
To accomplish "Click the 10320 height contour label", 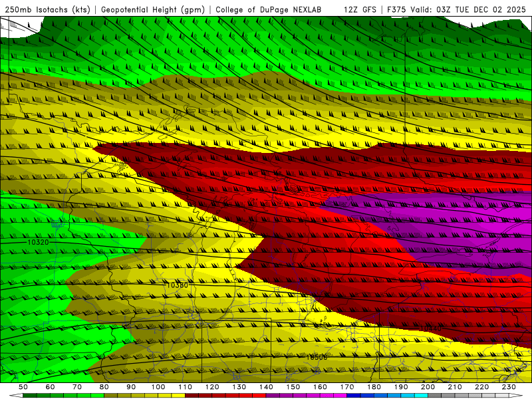I will click(38, 242).
